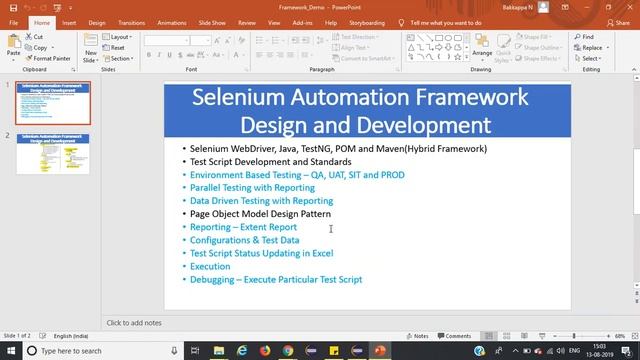This screenshot has height=360, width=640.
Task: Switch to Slide Sorter view icon
Action: (x=507, y=336)
